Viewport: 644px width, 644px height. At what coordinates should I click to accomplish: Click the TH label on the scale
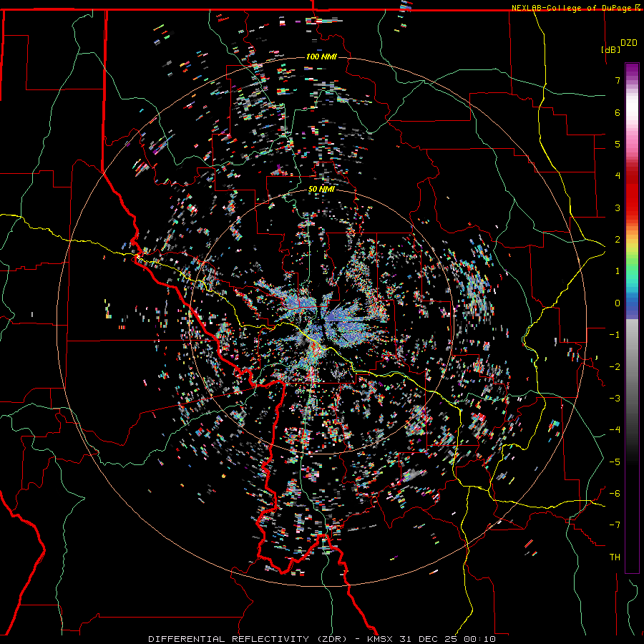(x=615, y=557)
